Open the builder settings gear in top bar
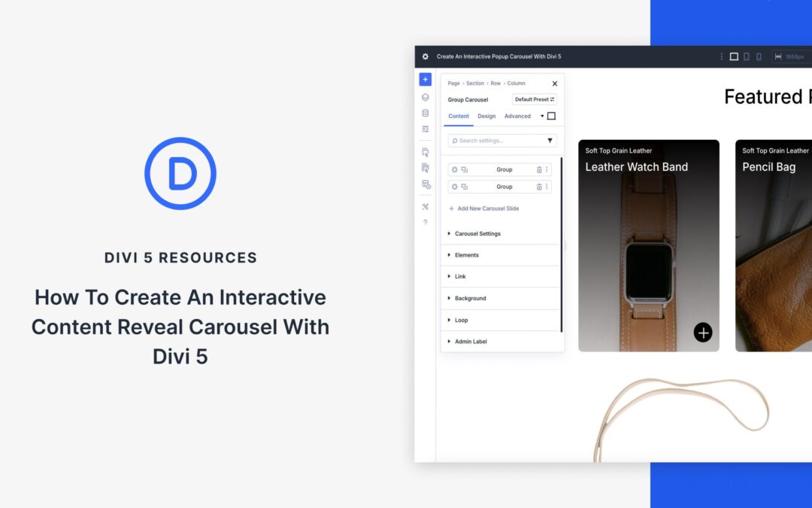The height and width of the screenshot is (508, 812). 425,56
